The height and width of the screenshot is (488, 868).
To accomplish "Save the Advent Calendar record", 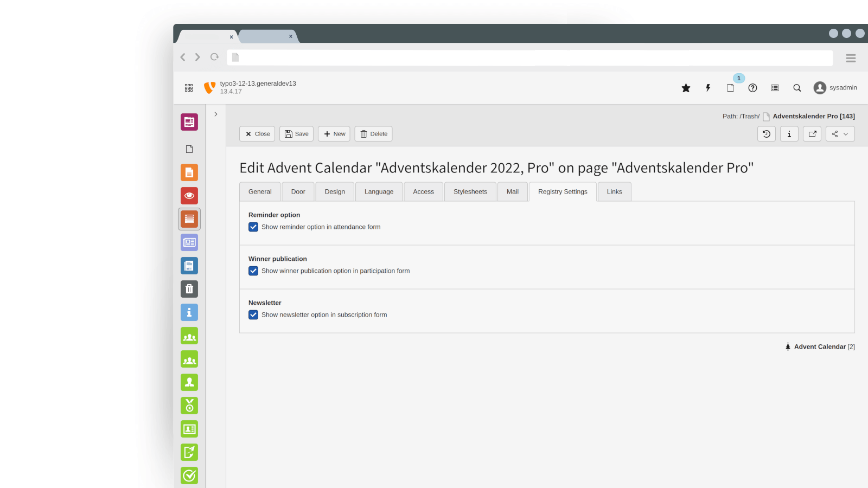I will click(x=296, y=134).
